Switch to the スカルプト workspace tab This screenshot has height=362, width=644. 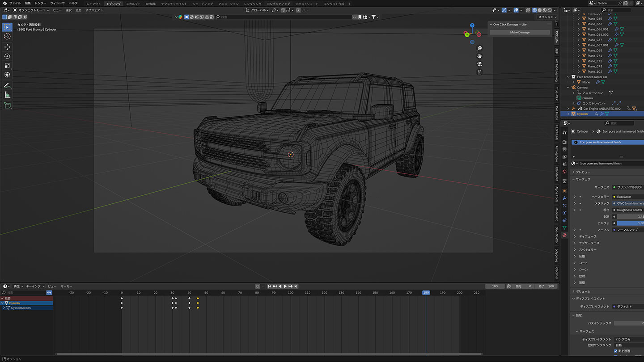(133, 4)
